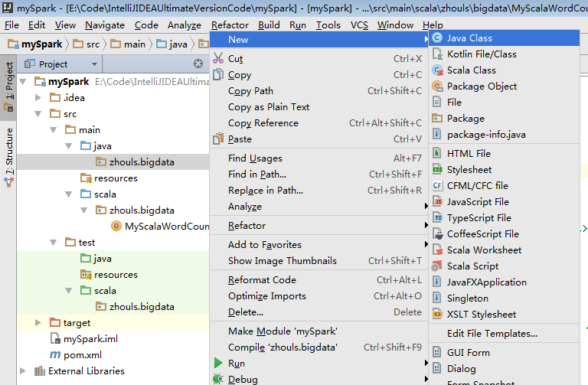Click the Kotlin File/Class icon
588x385 pixels.
click(x=437, y=54)
